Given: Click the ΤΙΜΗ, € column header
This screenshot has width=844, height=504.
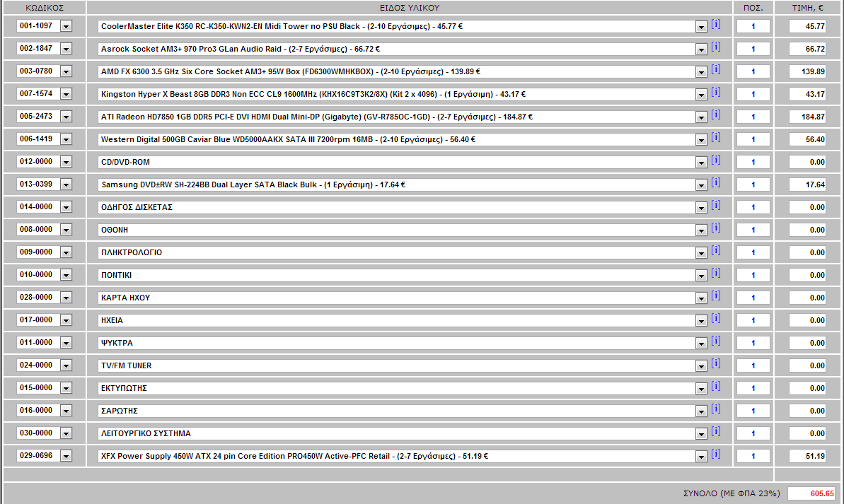Looking at the screenshot, I should pos(807,8).
